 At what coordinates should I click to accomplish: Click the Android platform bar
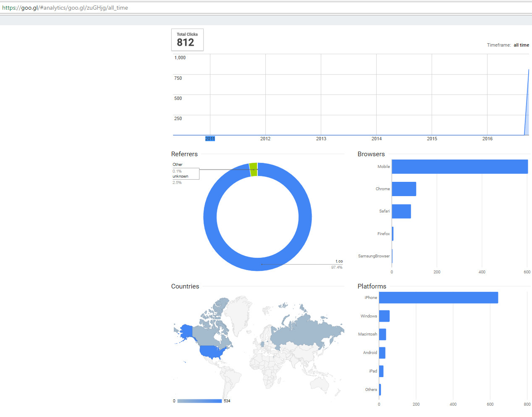[382, 353]
